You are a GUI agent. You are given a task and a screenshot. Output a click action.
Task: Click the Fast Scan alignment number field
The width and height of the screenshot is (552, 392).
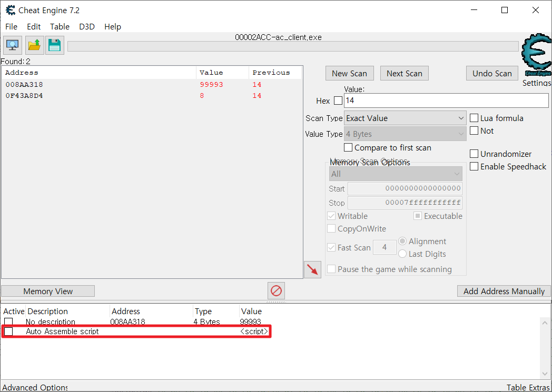(x=385, y=247)
